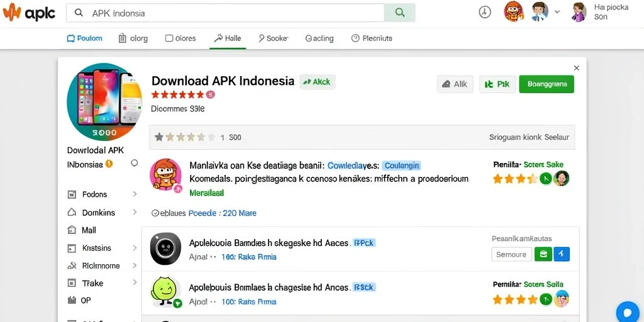Click the green search button
644x322 pixels.
399,13
